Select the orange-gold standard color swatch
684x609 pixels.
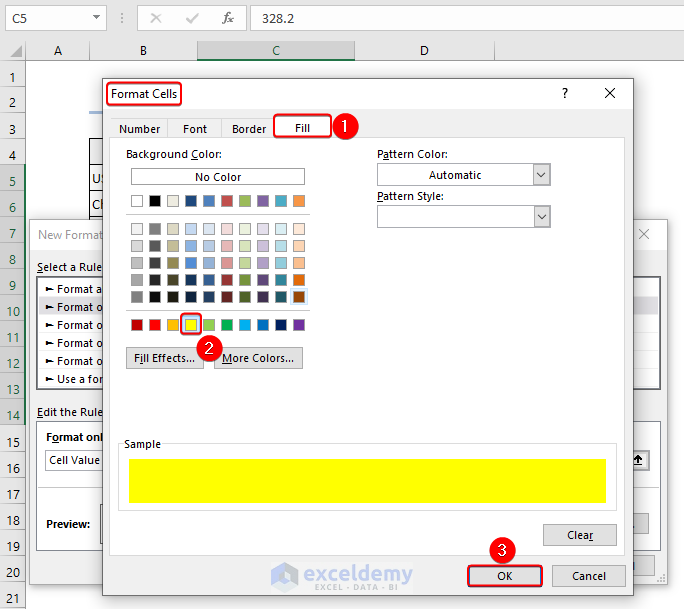coord(173,325)
